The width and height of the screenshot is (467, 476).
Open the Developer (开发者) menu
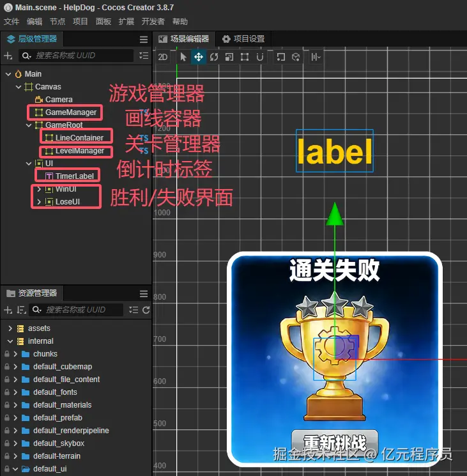pos(153,22)
